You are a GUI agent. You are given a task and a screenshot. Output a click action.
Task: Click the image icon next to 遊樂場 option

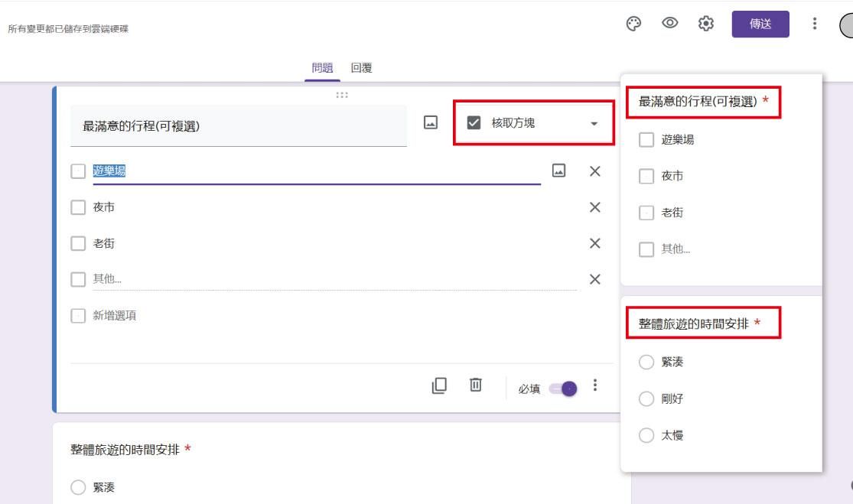[558, 171]
